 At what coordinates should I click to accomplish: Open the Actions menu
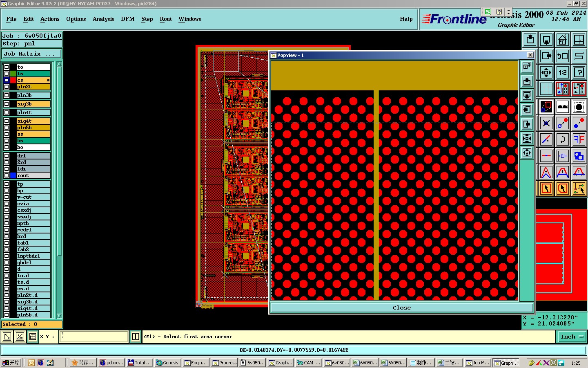(x=50, y=19)
